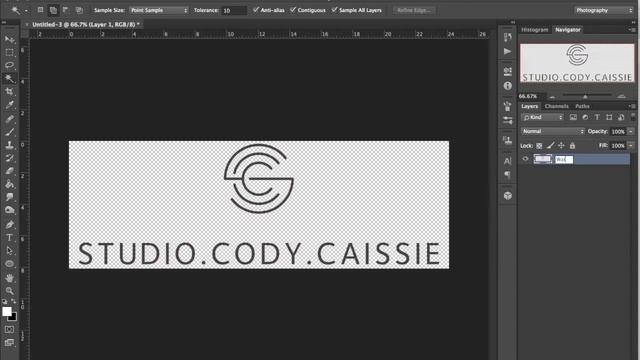The height and width of the screenshot is (360, 640).
Task: Switch to the Channels tab
Action: pos(556,106)
